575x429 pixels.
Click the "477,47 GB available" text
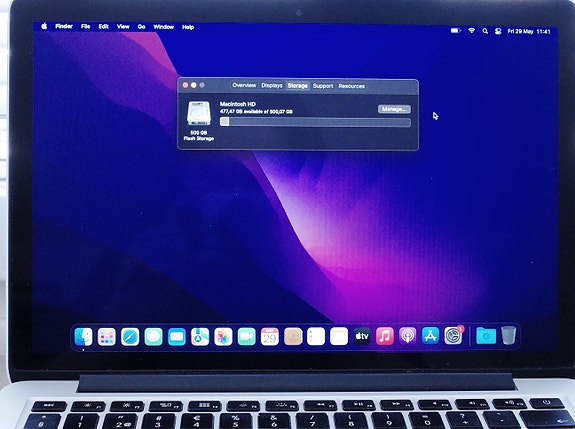[x=256, y=111]
